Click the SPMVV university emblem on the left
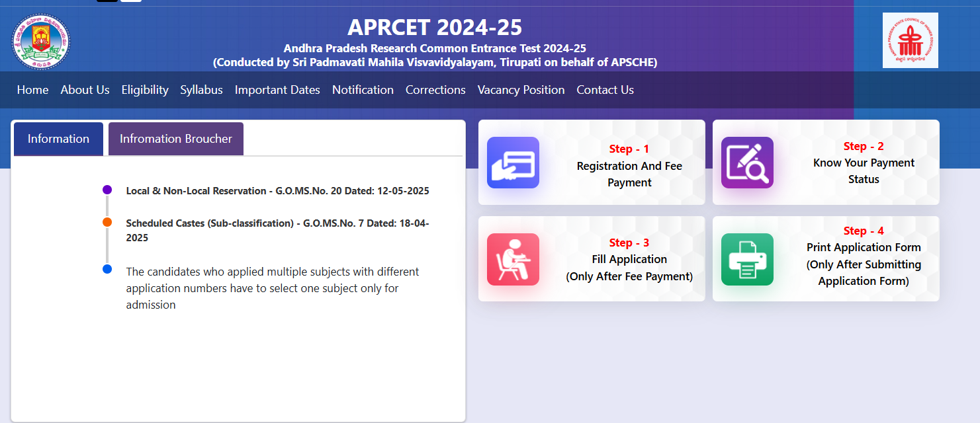 [41, 41]
